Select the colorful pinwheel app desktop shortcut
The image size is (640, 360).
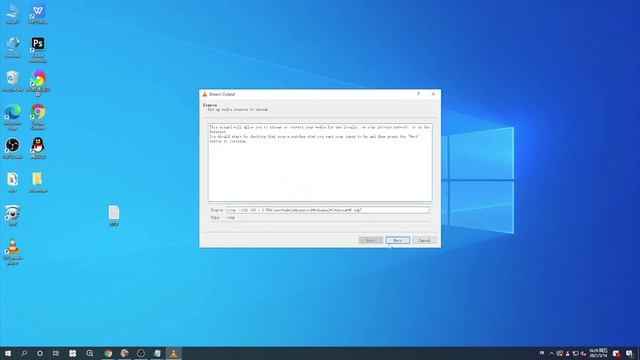[x=38, y=83]
